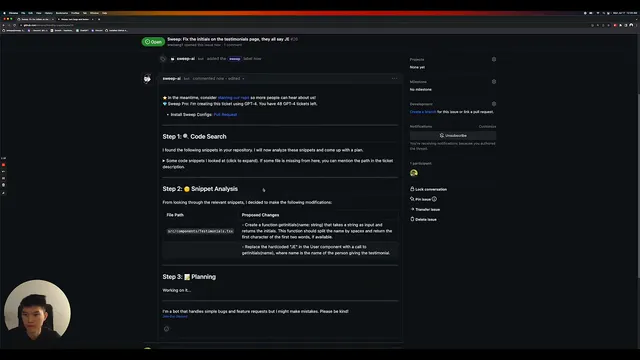The width and height of the screenshot is (640, 360).
Task: Select the second browser tab
Action: coord(75,19)
